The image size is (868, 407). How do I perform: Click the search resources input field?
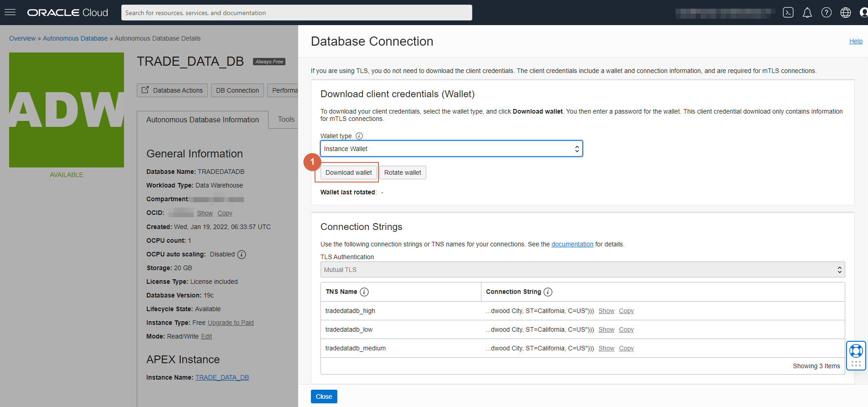pyautogui.click(x=297, y=13)
